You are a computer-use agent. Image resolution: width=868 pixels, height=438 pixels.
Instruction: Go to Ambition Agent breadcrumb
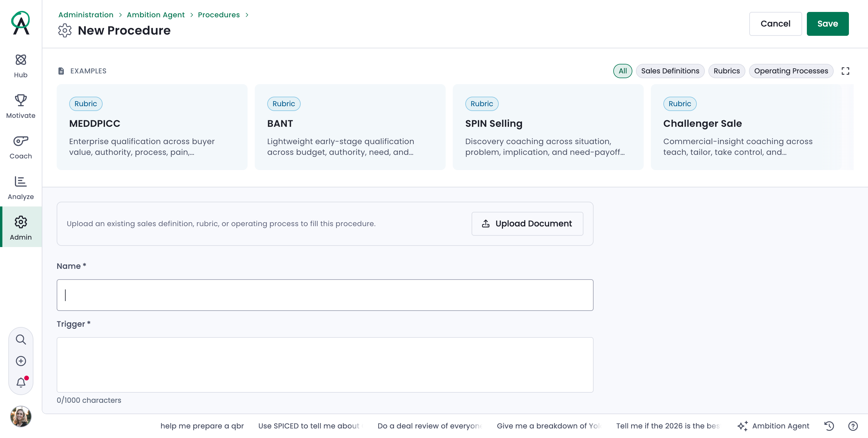tap(156, 15)
